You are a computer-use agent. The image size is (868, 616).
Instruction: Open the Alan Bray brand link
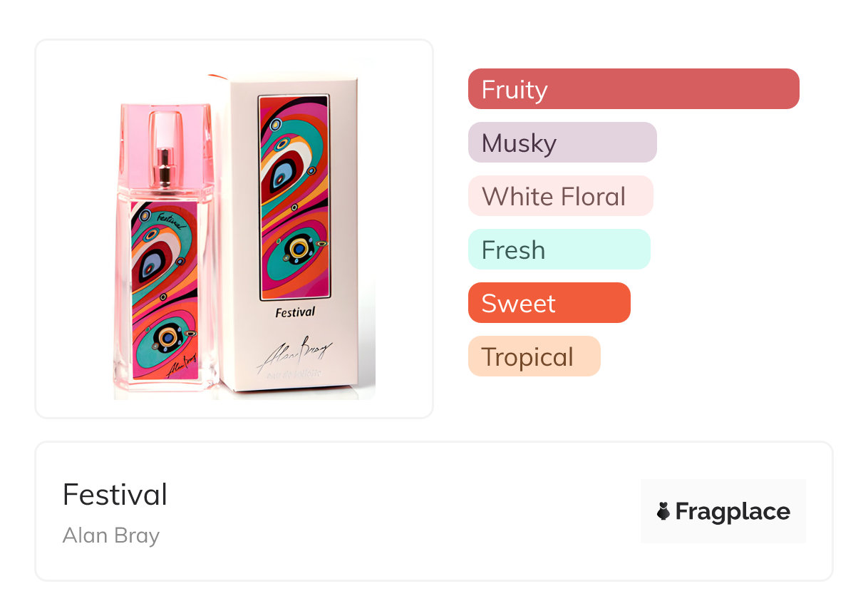[111, 535]
